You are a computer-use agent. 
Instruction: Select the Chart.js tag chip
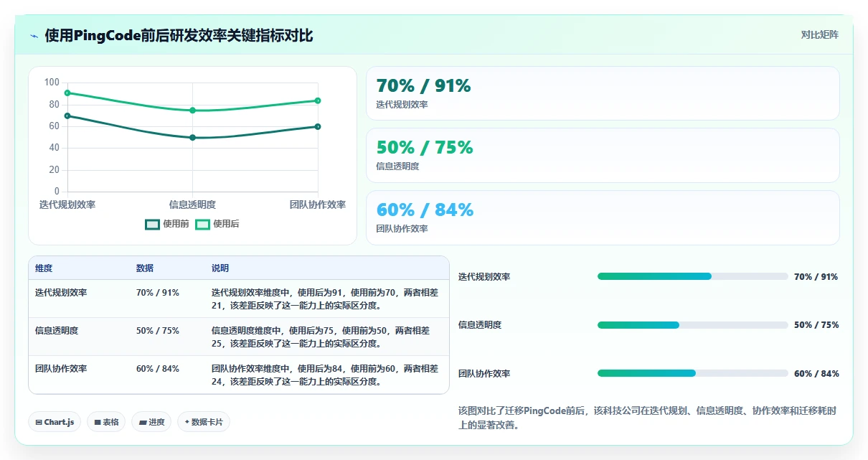coord(55,422)
